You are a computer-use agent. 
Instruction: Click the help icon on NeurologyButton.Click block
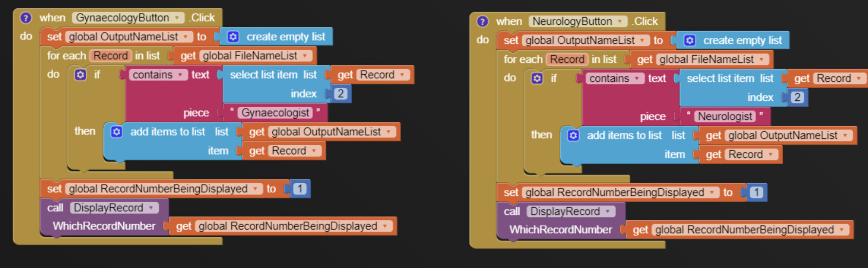point(482,21)
